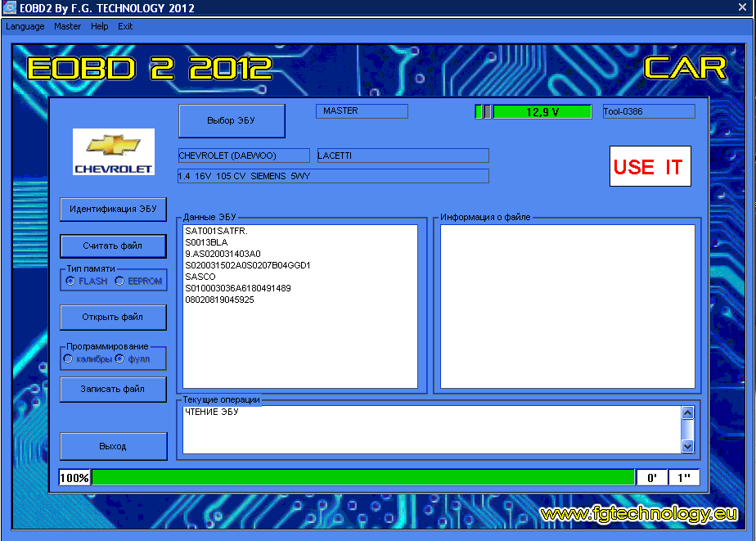Image resolution: width=756 pixels, height=541 pixels.
Task: Open the Master menu
Action: coord(67,26)
